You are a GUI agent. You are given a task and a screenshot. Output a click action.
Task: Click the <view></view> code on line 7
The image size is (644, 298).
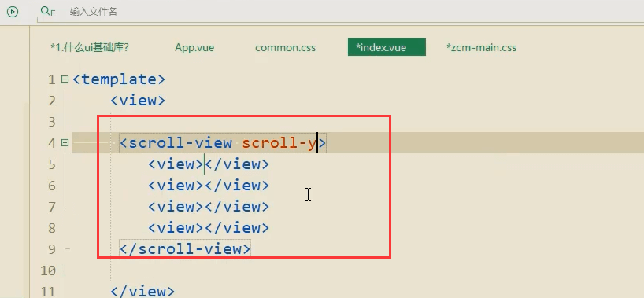click(209, 207)
